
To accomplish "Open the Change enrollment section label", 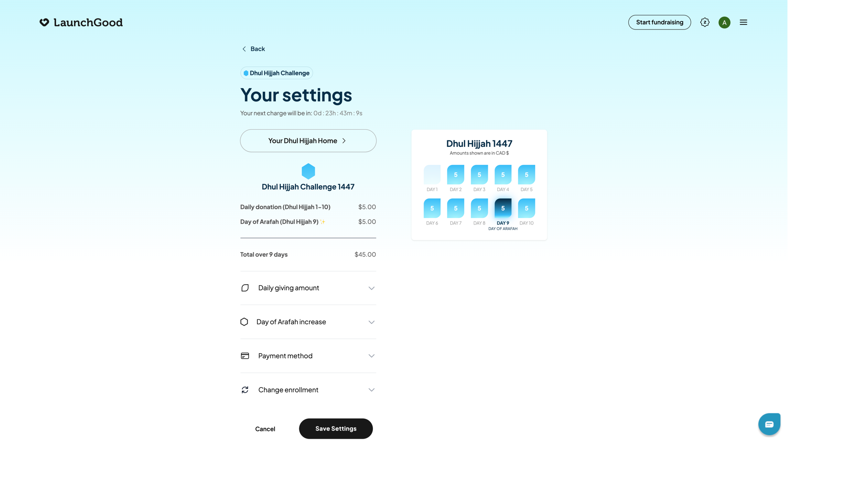I will (288, 390).
